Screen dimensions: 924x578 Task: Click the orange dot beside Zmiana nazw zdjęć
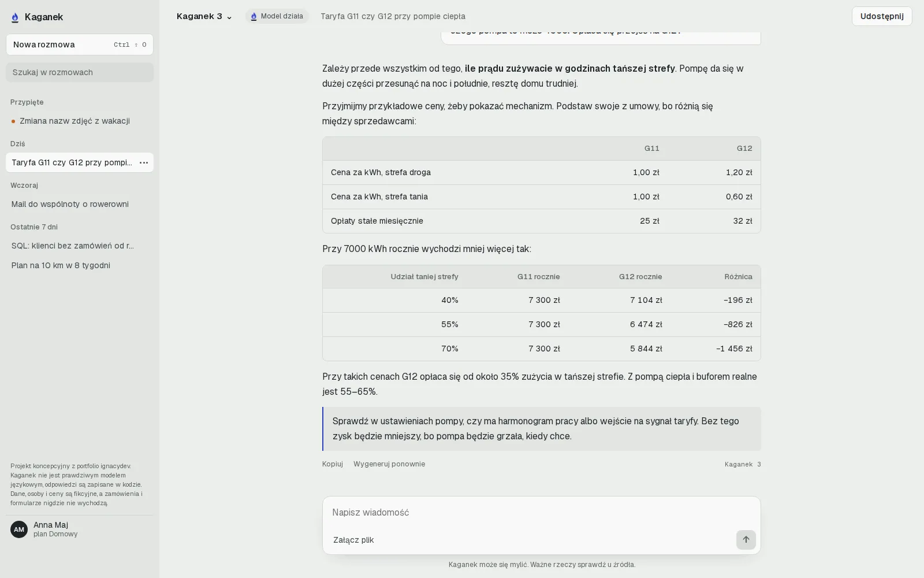pos(13,121)
